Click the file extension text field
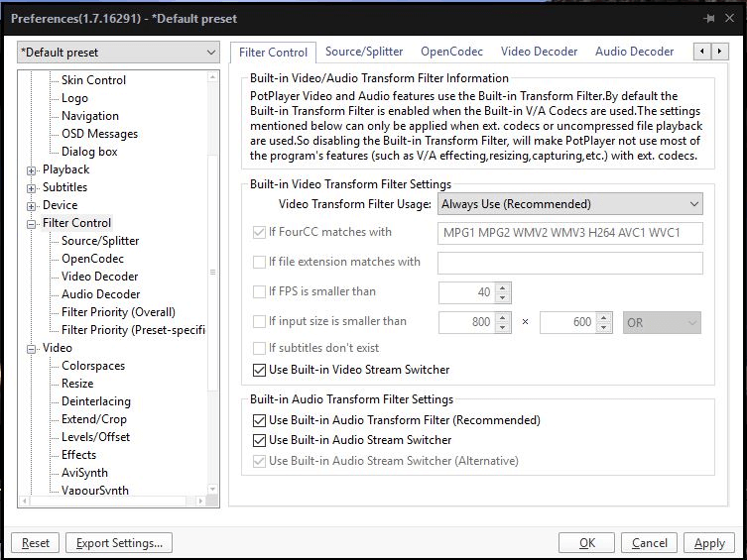 569,263
